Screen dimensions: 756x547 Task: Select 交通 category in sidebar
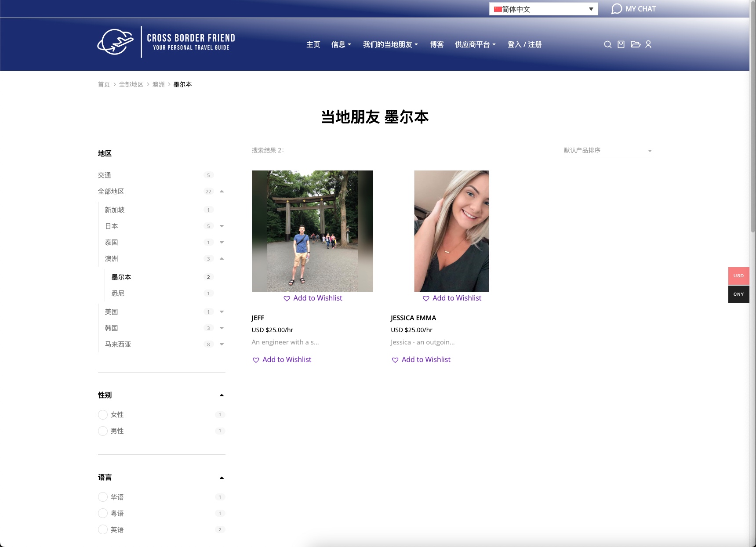coord(104,175)
